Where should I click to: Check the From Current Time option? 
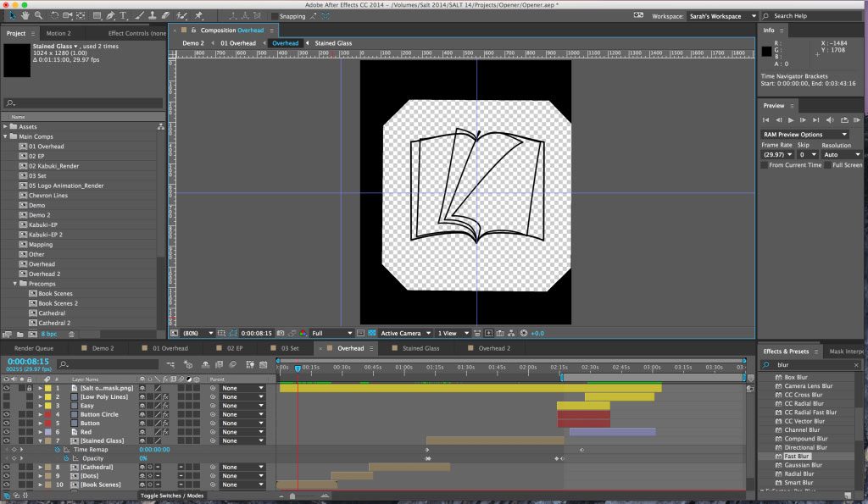pyautogui.click(x=765, y=165)
